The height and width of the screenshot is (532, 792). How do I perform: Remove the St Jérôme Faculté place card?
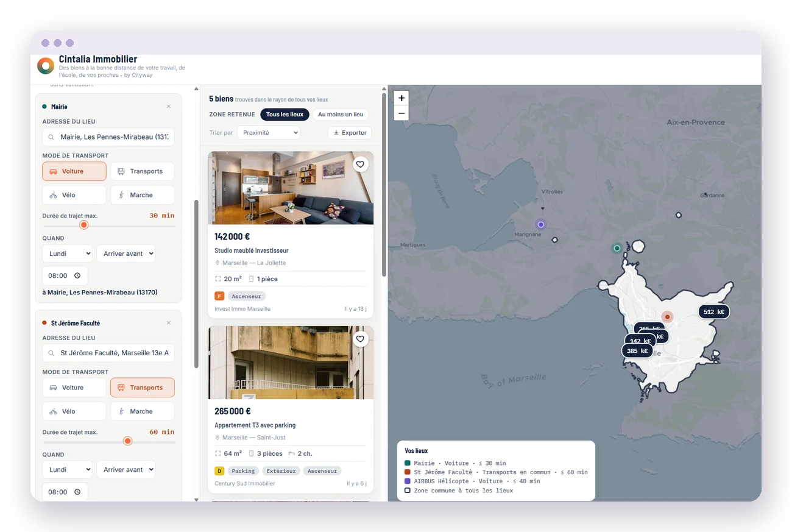coord(169,323)
